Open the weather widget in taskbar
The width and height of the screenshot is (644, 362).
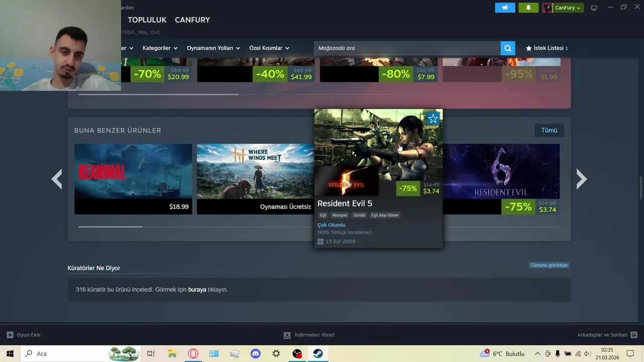coord(502,353)
